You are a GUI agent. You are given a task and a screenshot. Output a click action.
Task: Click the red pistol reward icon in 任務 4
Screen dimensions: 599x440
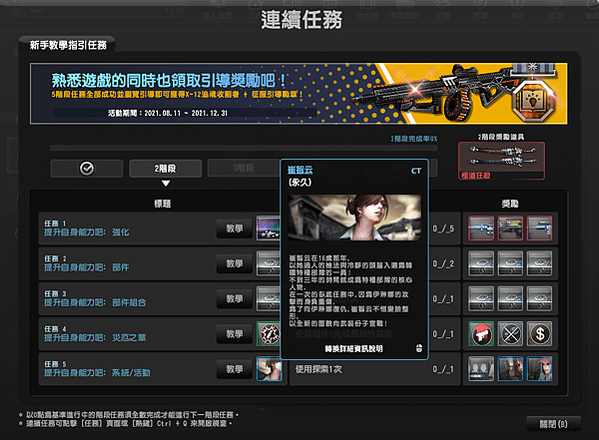[x=481, y=333]
